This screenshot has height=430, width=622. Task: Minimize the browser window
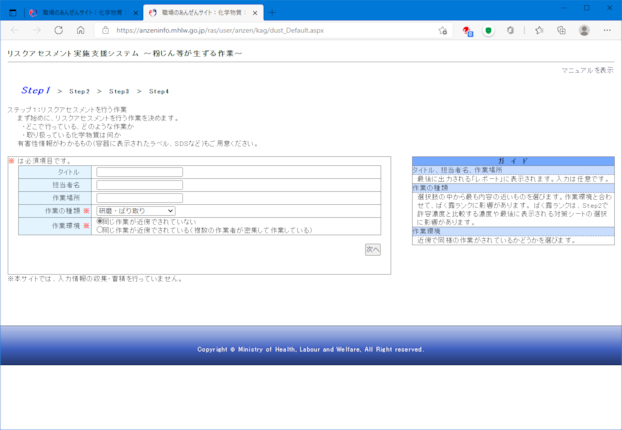point(564,8)
